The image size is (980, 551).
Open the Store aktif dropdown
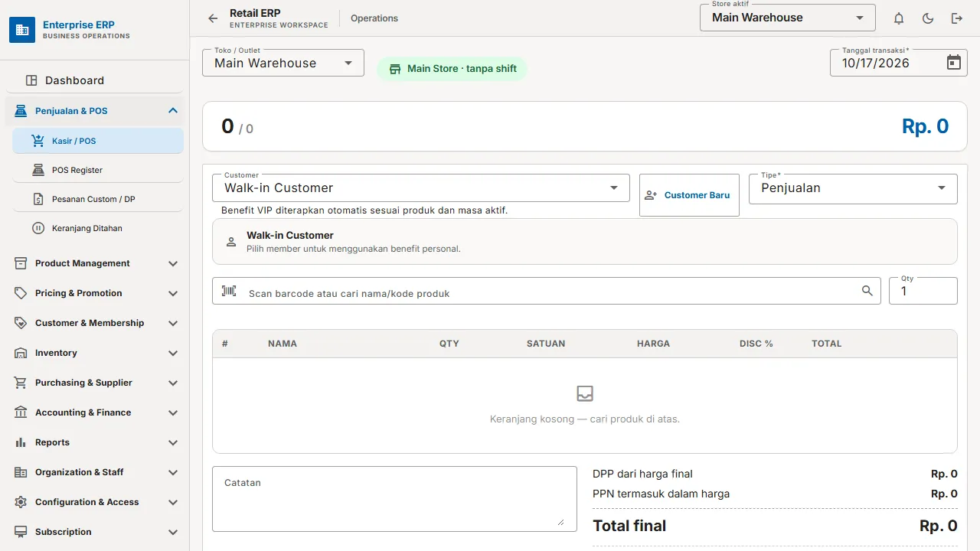[787, 18]
